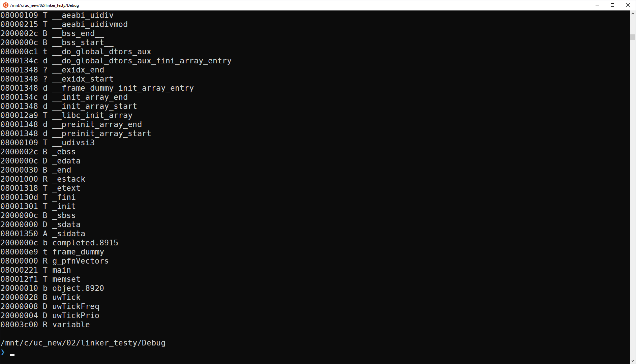Click the symbol name main
This screenshot has width=636, height=364.
click(62, 270)
